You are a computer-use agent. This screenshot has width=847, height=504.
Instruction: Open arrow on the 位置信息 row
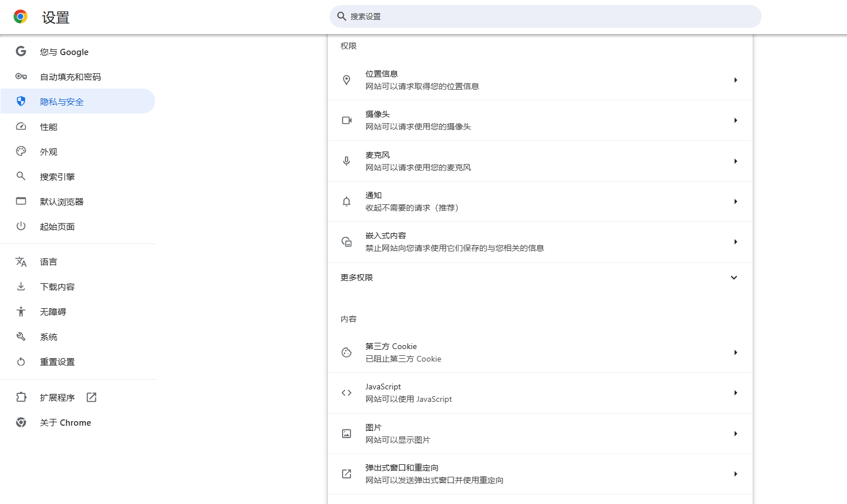tap(736, 80)
